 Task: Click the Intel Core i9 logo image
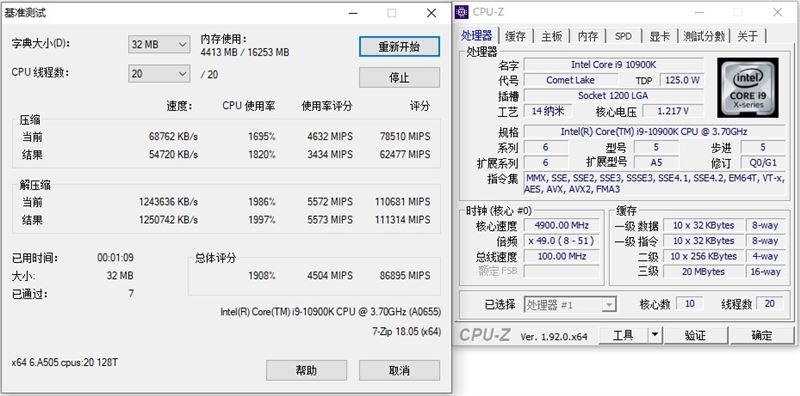pos(748,87)
